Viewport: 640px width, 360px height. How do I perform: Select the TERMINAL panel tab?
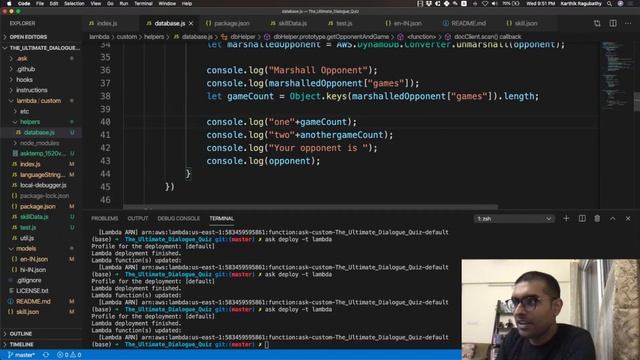point(222,219)
